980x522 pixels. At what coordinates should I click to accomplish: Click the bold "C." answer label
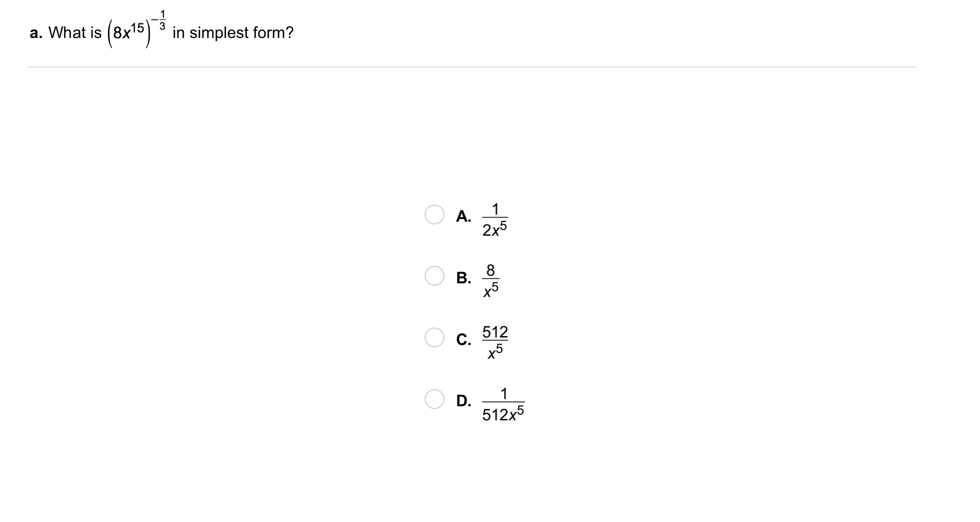464,340
